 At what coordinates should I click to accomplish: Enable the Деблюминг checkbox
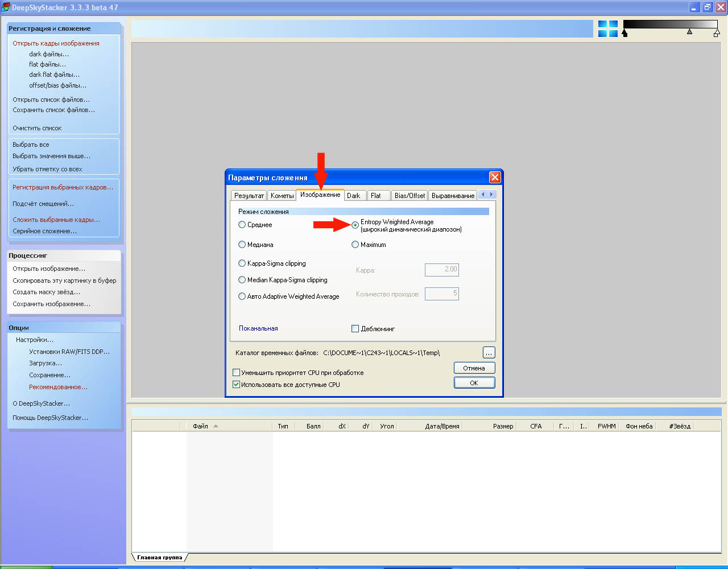(x=355, y=329)
